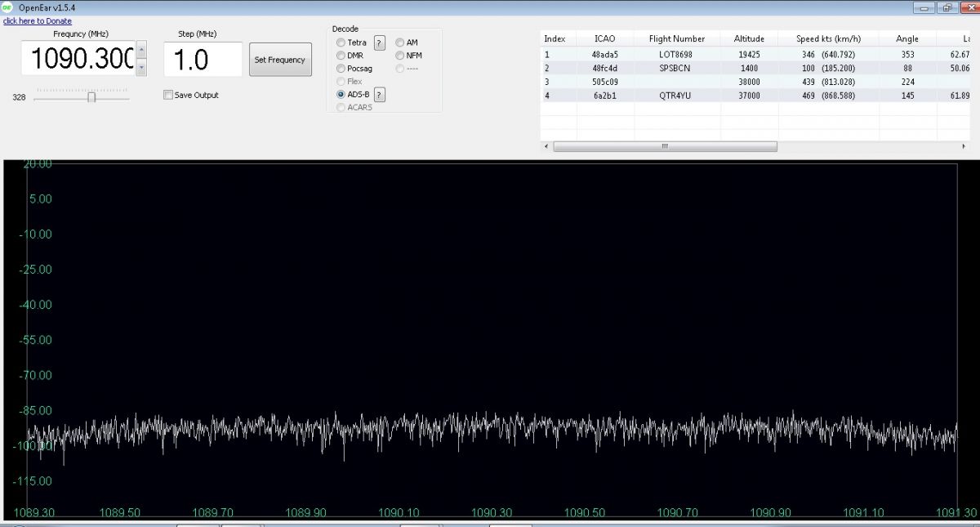Click the table's left scroll arrow

tap(546, 146)
